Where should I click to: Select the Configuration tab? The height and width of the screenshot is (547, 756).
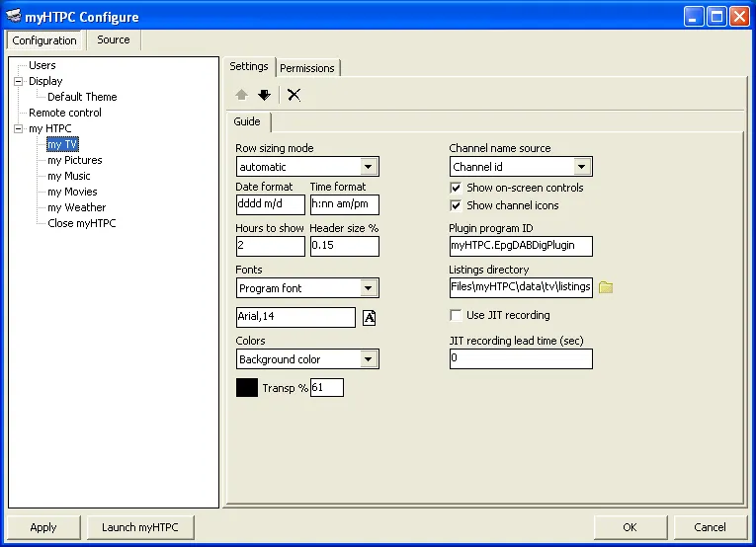point(44,40)
